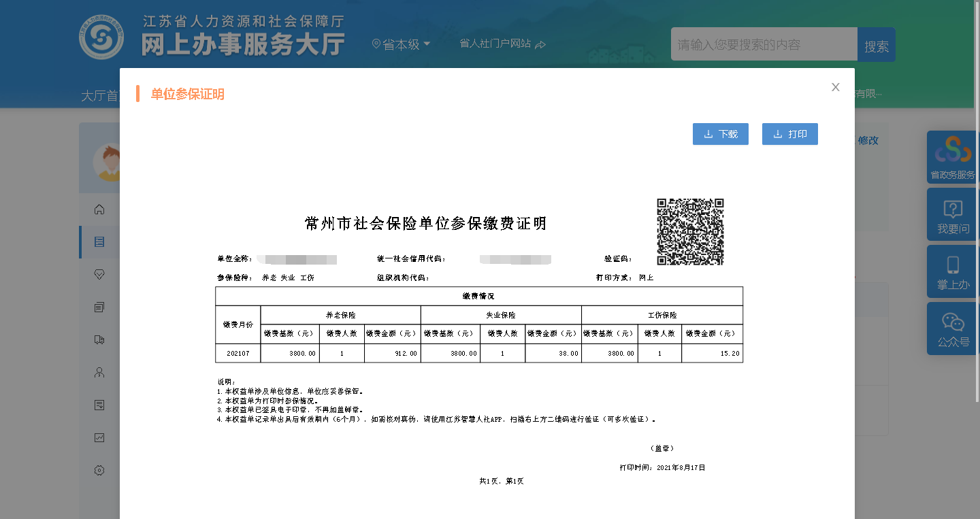
Task: Click the 下载 download button
Action: click(x=720, y=134)
